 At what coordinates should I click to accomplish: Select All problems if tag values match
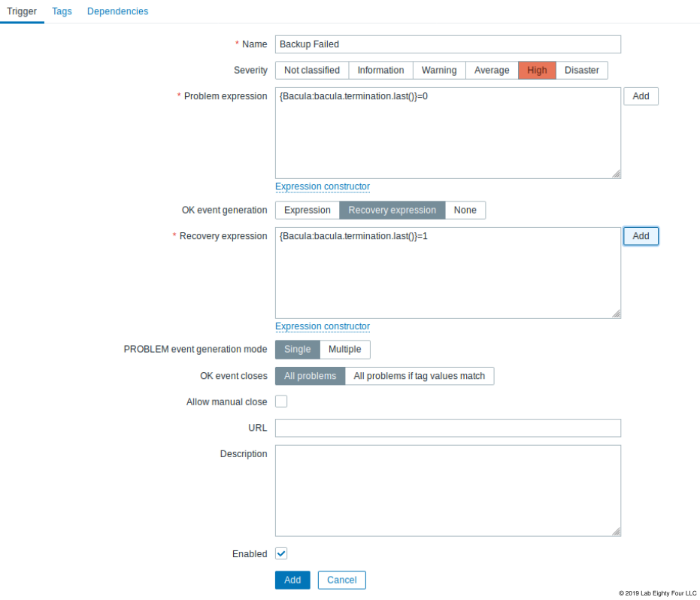pos(420,376)
